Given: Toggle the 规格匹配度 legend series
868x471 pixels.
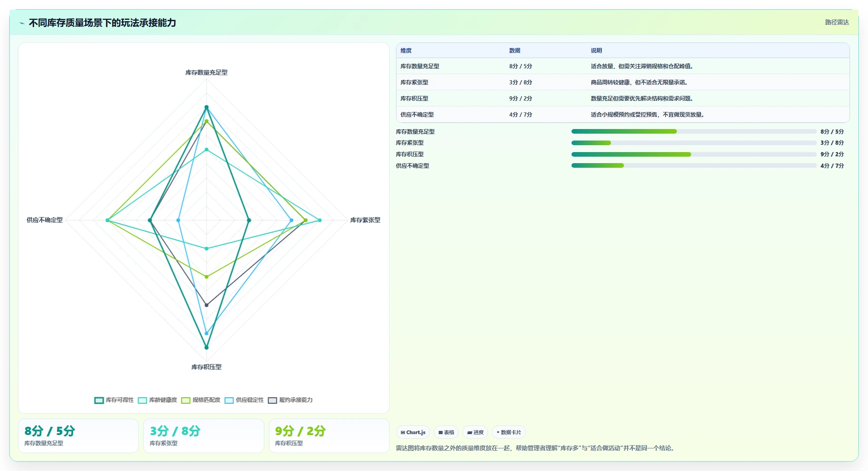Looking at the screenshot, I should pyautogui.click(x=200, y=400).
